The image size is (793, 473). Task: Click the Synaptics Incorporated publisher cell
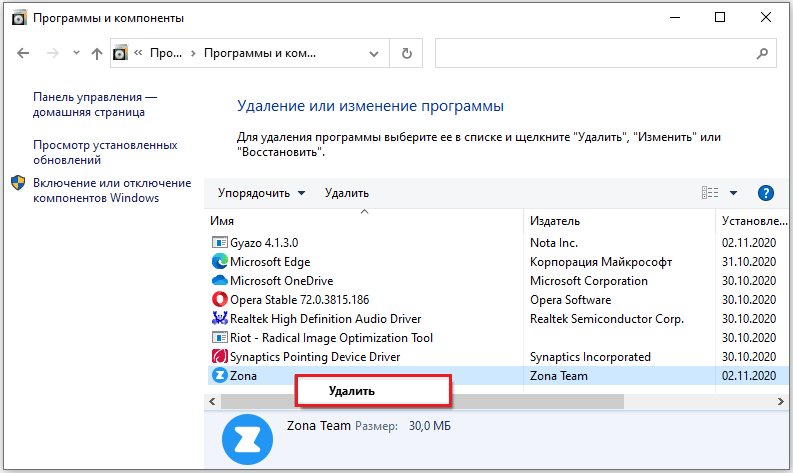pyautogui.click(x=590, y=357)
